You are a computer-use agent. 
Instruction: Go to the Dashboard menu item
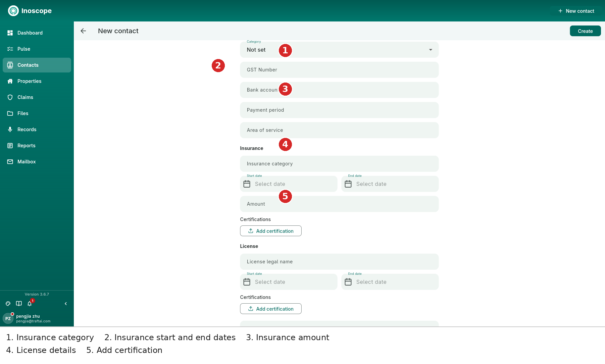(x=37, y=33)
